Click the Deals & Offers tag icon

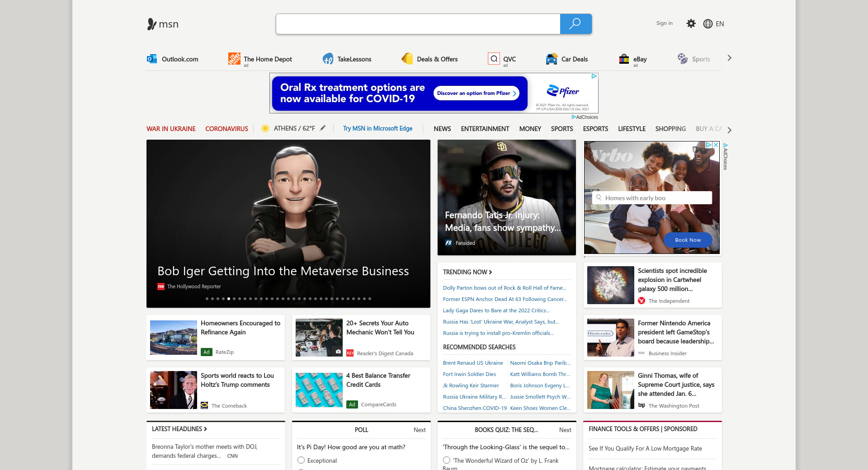click(407, 59)
